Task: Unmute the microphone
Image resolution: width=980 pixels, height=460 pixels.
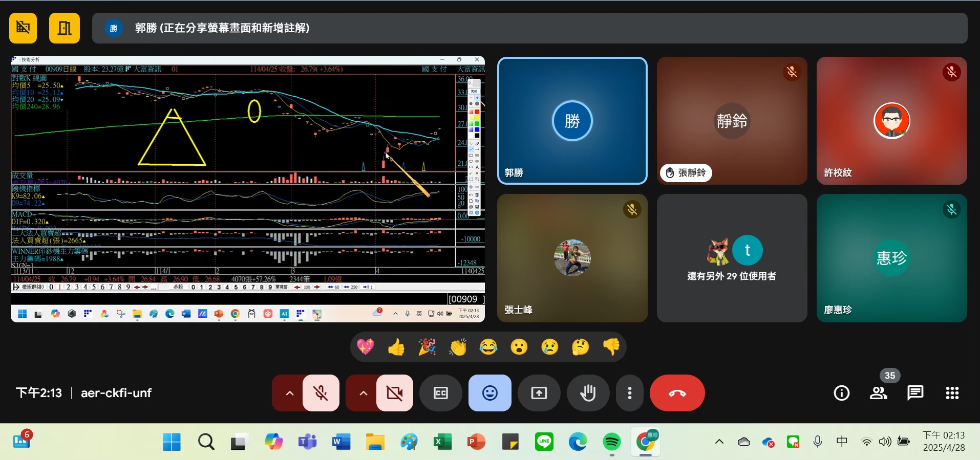Action: point(321,393)
